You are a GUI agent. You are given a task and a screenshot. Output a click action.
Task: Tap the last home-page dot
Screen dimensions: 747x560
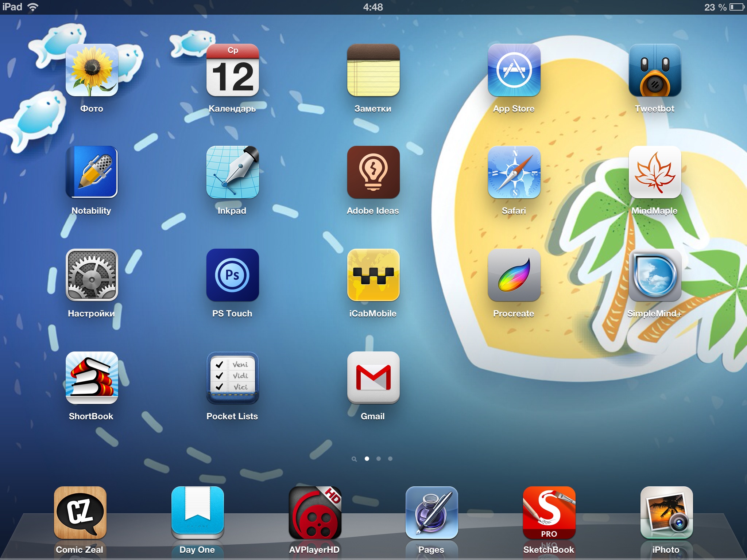pyautogui.click(x=390, y=459)
